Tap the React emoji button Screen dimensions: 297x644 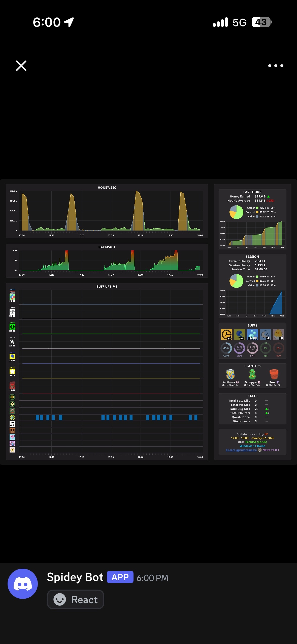pyautogui.click(x=76, y=599)
